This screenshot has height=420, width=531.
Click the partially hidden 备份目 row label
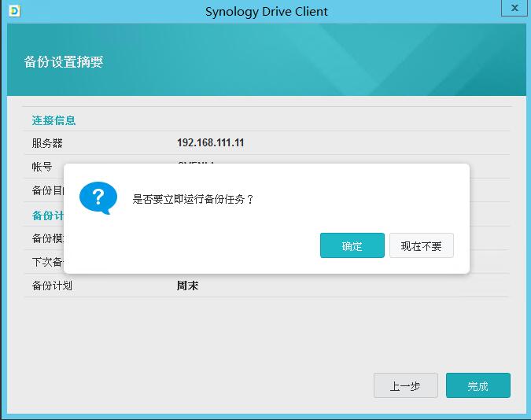click(x=47, y=190)
